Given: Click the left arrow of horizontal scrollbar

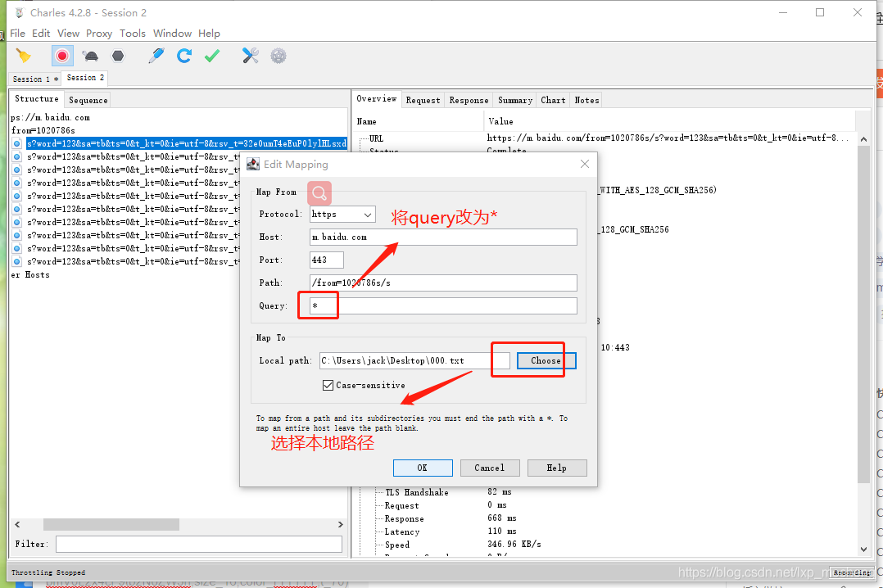Looking at the screenshot, I should pyautogui.click(x=17, y=524).
